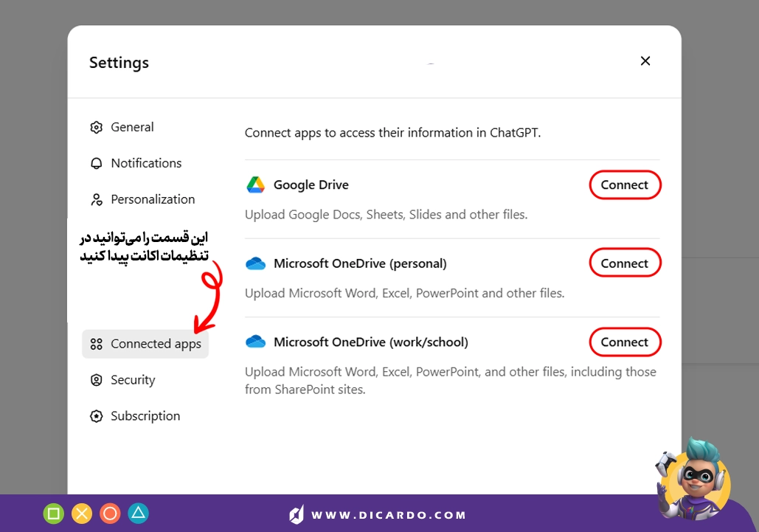The width and height of the screenshot is (759, 532).
Task: Click the Security shield icon
Action: [x=97, y=380]
